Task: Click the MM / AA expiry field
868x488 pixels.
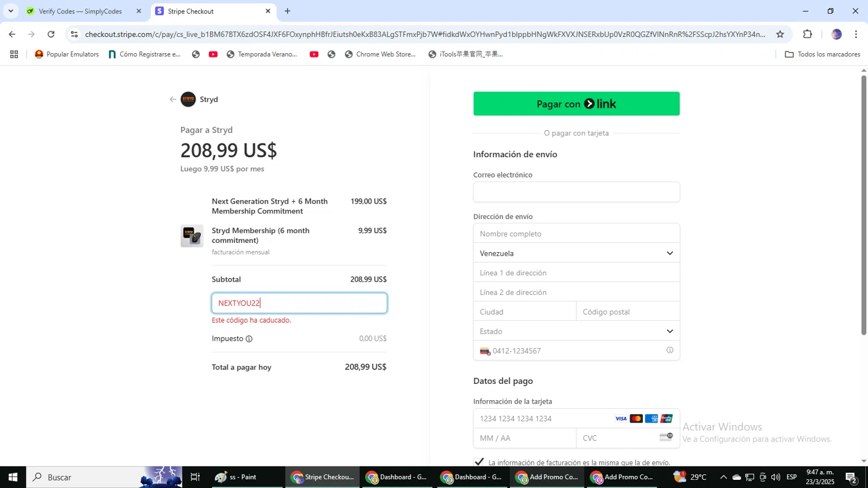Action: tap(525, 438)
